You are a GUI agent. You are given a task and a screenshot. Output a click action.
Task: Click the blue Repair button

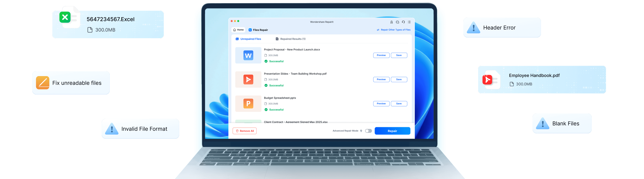392,131
